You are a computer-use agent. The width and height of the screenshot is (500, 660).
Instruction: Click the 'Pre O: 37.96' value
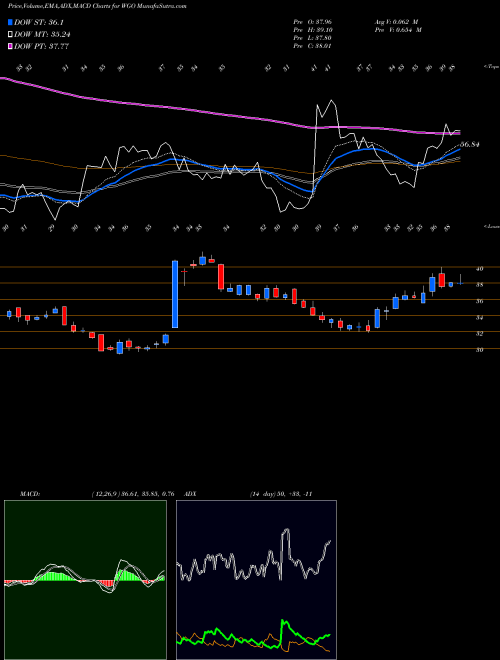point(313,21)
